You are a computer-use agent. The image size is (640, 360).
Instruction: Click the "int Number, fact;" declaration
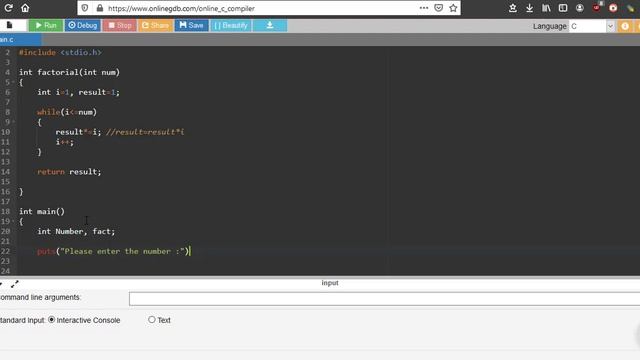[76, 231]
